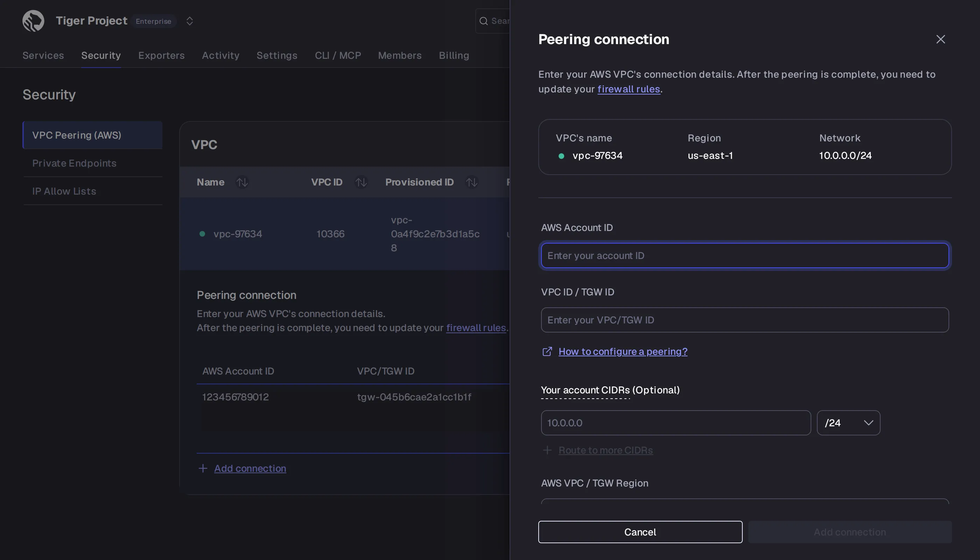Click the plus icon beside Add connection link
This screenshot has height=560, width=980.
[203, 468]
